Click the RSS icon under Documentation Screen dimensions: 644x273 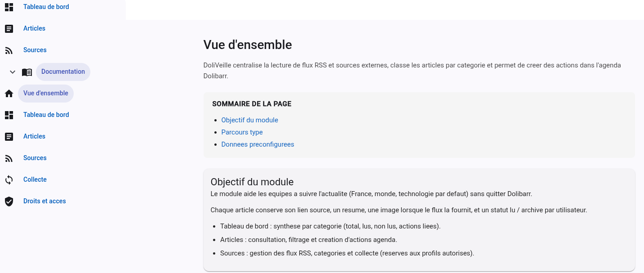click(9, 158)
